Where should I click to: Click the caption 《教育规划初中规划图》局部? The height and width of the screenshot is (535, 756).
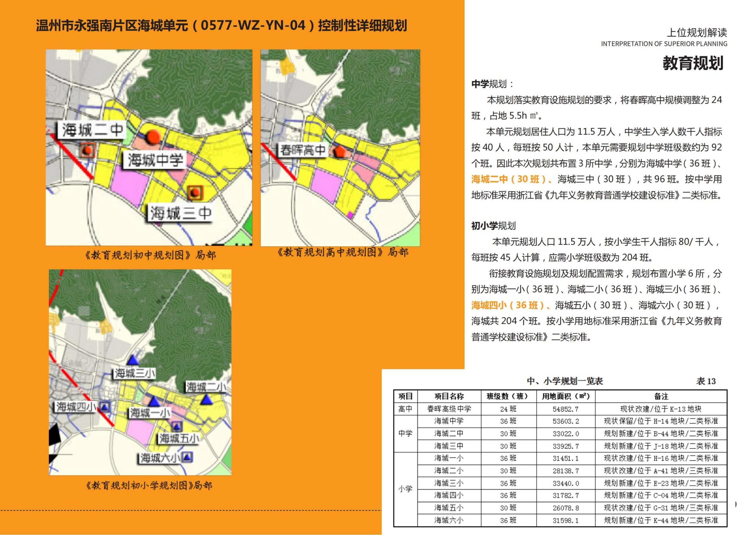(x=151, y=255)
